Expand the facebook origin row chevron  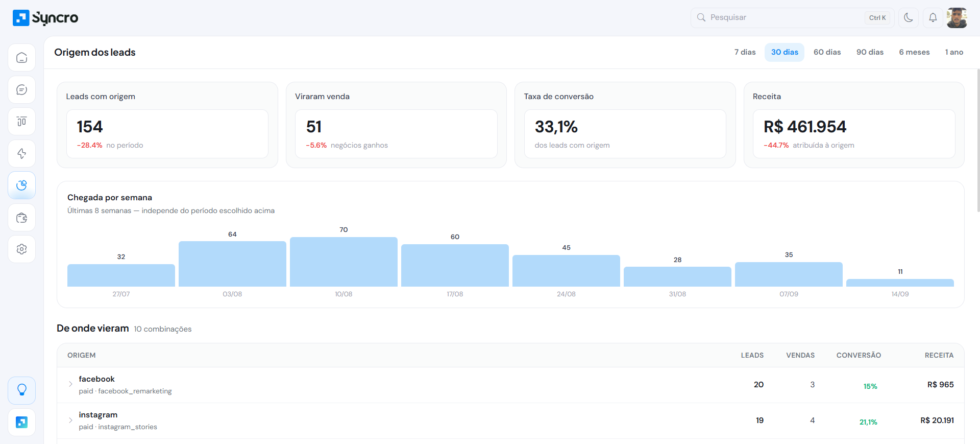pyautogui.click(x=70, y=384)
